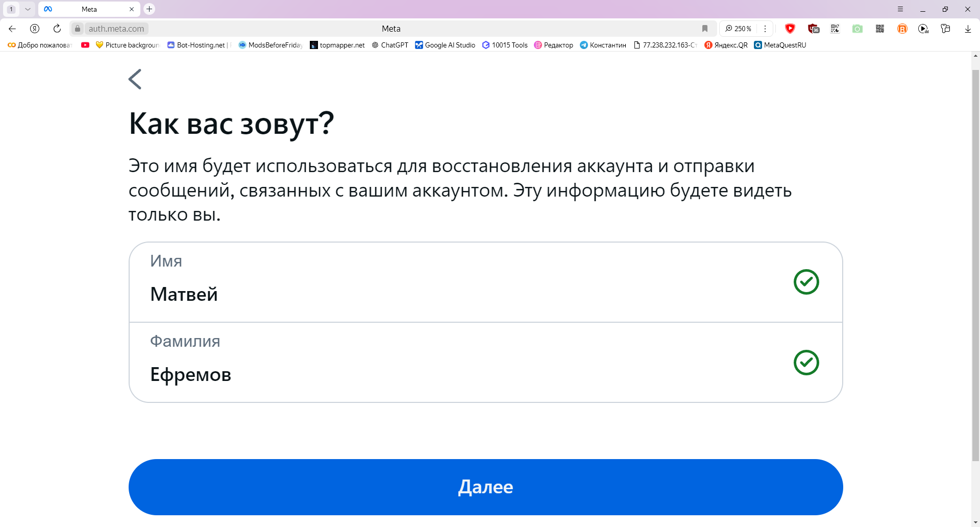Go back using the page arrow above heading
The image size is (980, 527).
pos(135,79)
